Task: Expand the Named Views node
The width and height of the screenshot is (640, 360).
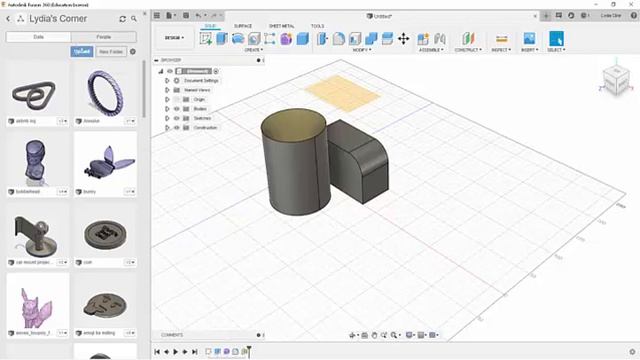Action: [x=167, y=90]
